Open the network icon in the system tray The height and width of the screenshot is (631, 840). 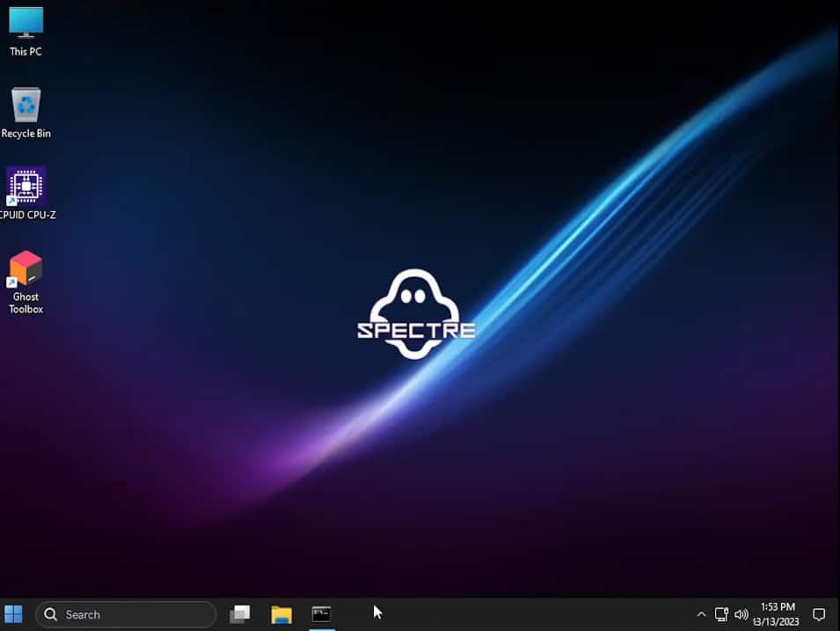721,613
